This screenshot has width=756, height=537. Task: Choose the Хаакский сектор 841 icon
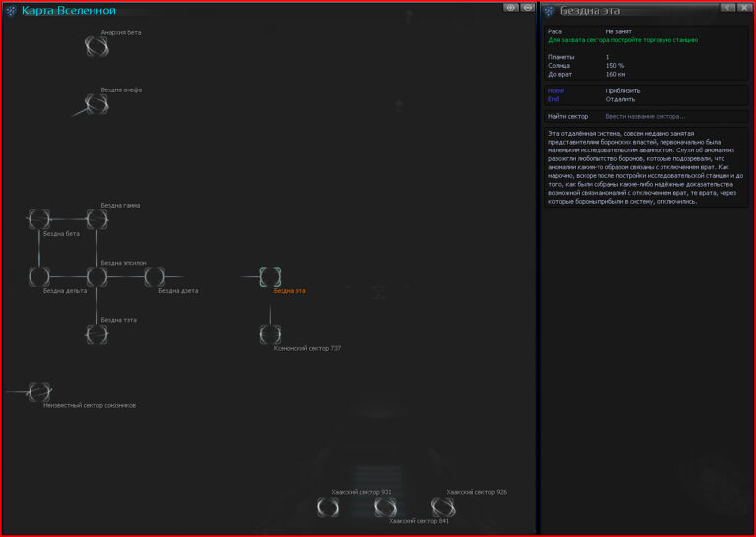pyautogui.click(x=385, y=507)
